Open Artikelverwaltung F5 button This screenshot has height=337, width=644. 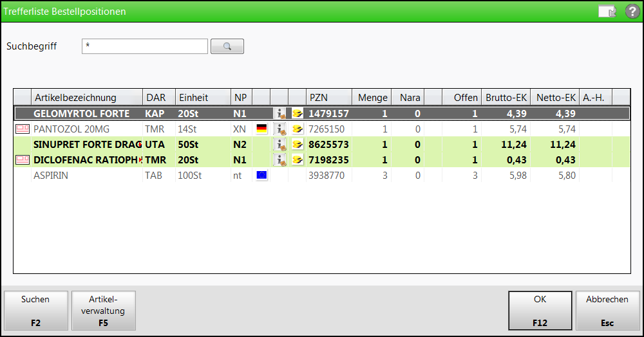click(104, 311)
